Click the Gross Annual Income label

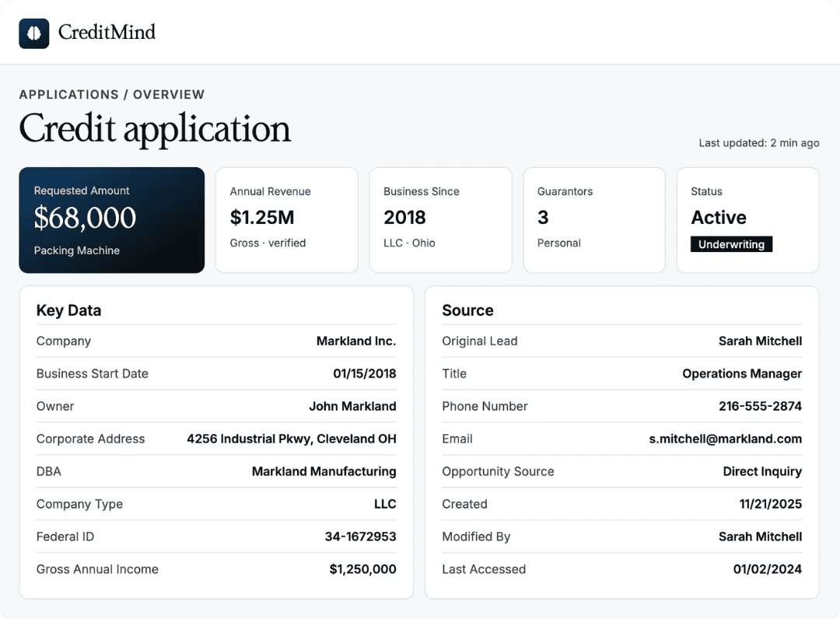[97, 569]
